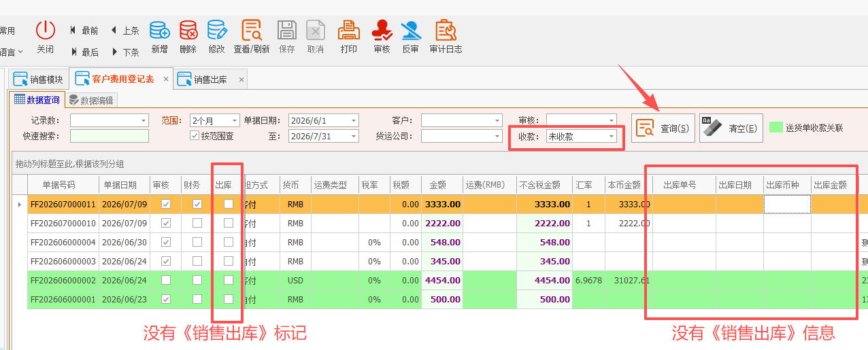
Task: Go to first record with 最前
Action: click(84, 31)
